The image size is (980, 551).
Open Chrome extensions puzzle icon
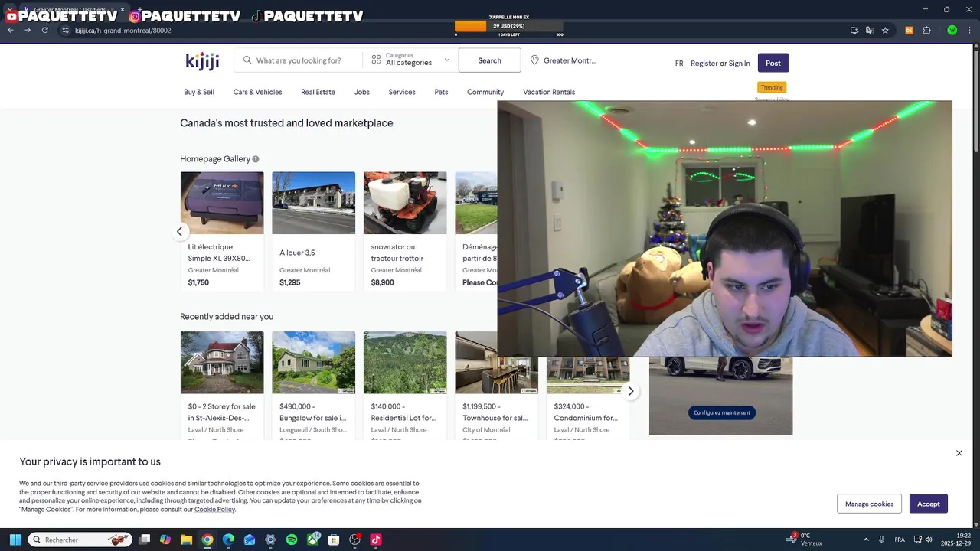coord(926,31)
